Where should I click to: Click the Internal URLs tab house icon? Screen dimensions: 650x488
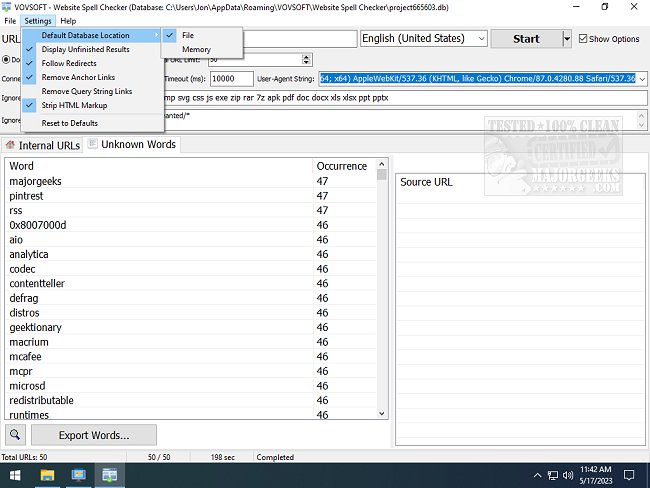[10, 145]
